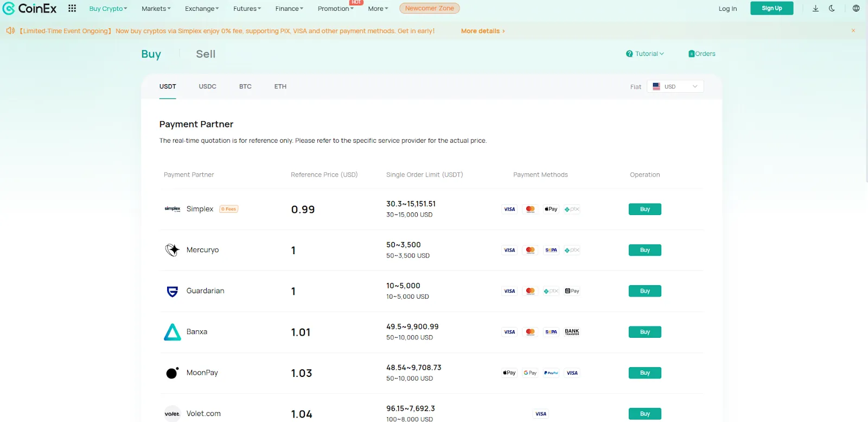This screenshot has width=868, height=422.
Task: Expand the Promotion menu
Action: (336, 9)
